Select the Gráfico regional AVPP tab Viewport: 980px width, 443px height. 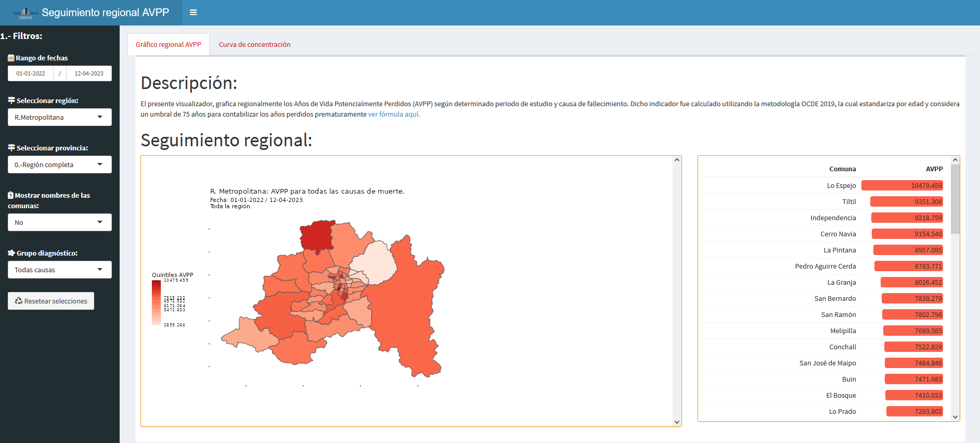[x=168, y=45]
